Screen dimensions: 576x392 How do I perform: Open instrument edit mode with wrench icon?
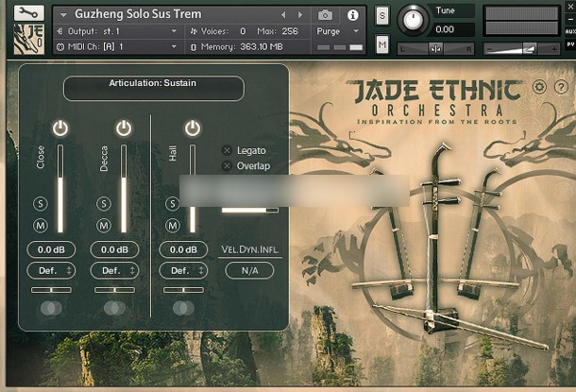[x=29, y=13]
